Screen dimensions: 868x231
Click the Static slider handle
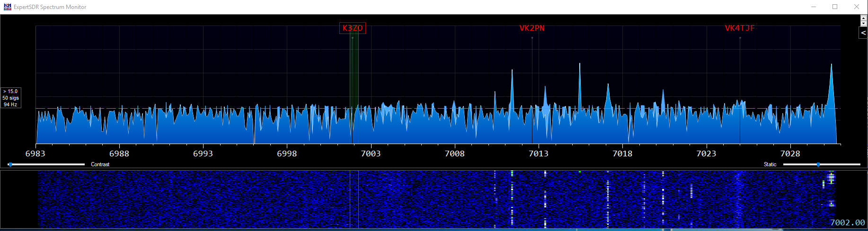[x=818, y=164]
